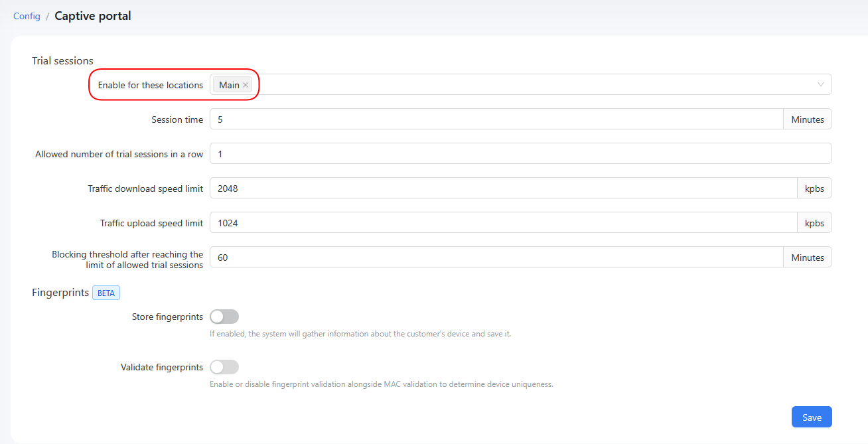
Task: Click the kpbs unit for download limit
Action: click(814, 188)
